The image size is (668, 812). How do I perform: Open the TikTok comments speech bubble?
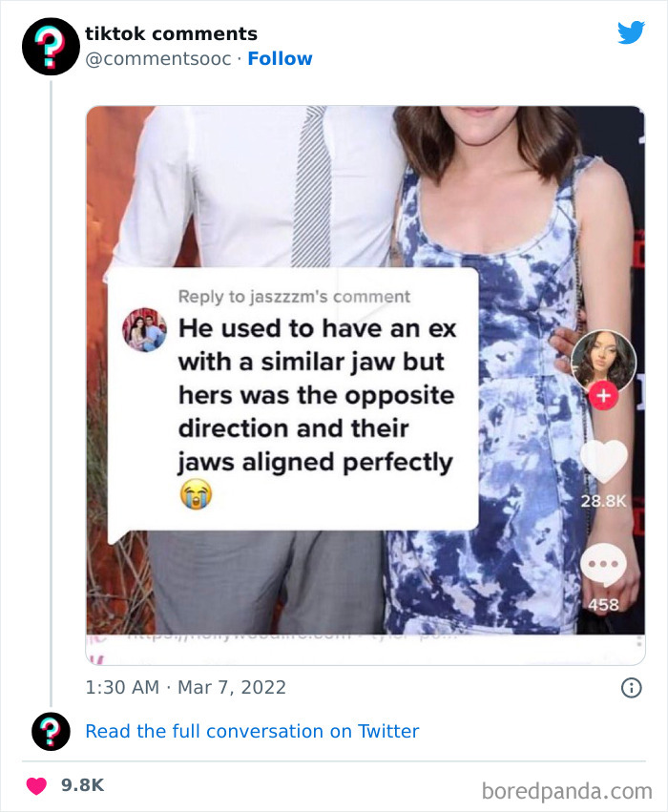[x=603, y=566]
